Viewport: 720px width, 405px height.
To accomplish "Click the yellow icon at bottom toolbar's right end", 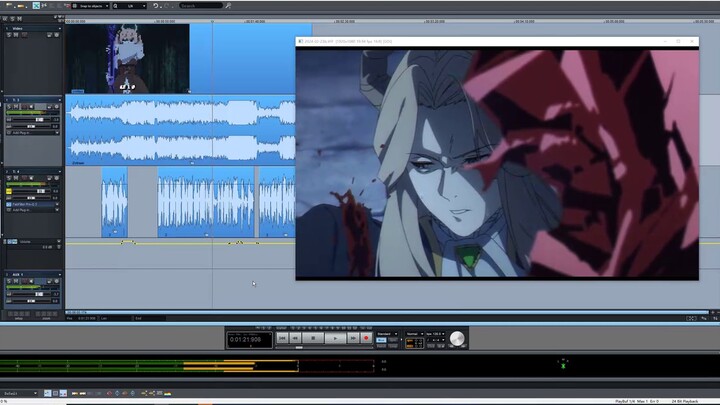I will (168, 393).
